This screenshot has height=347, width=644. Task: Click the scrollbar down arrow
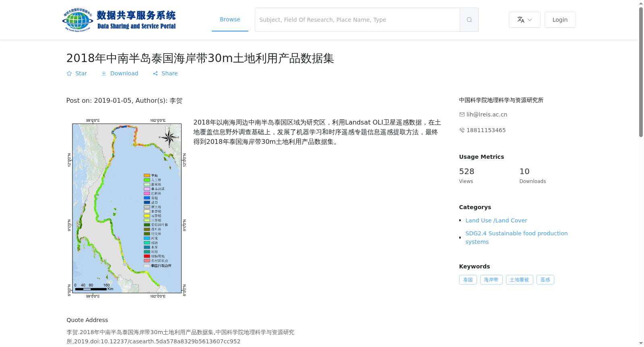click(x=641, y=343)
